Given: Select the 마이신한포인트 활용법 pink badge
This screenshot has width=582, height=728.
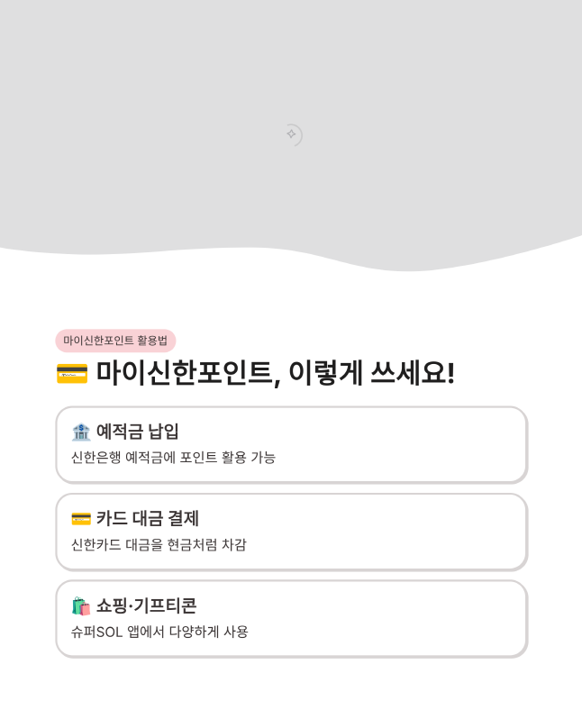Looking at the screenshot, I should click(x=115, y=341).
